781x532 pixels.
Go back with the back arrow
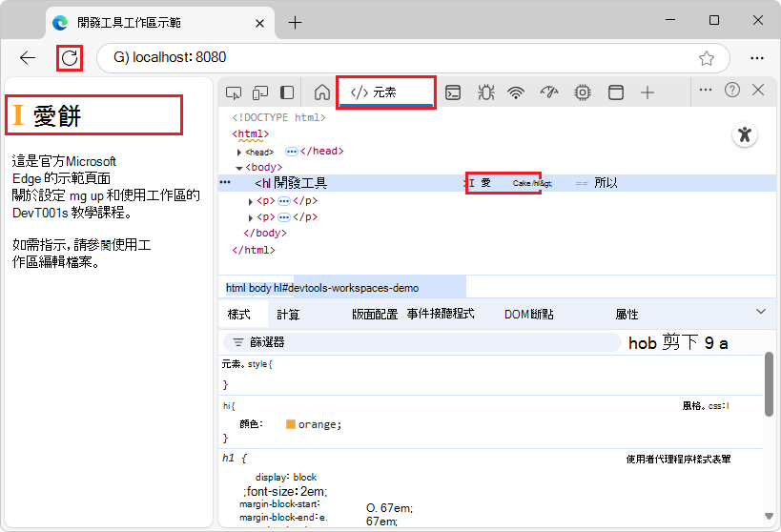28,58
